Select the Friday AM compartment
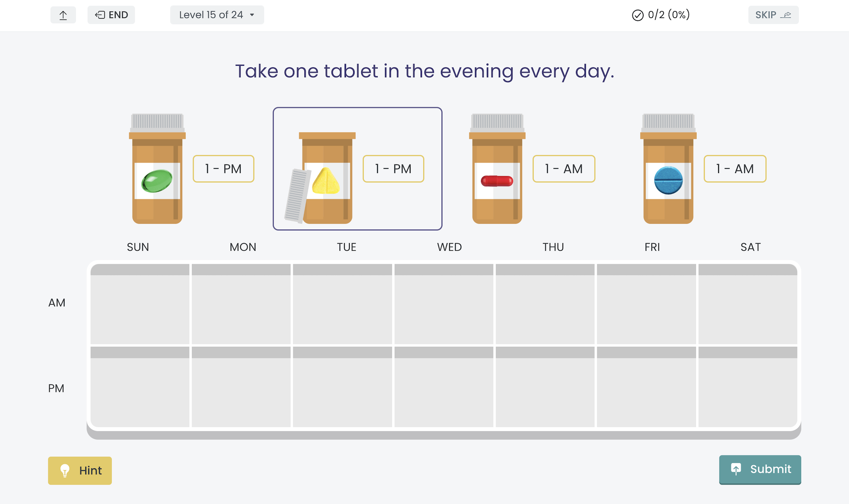849x504 pixels. (x=646, y=304)
